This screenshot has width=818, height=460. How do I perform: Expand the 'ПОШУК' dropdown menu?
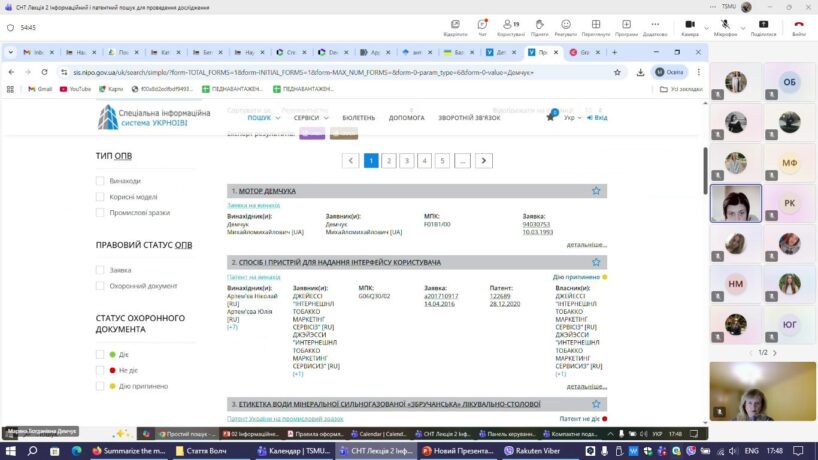263,117
